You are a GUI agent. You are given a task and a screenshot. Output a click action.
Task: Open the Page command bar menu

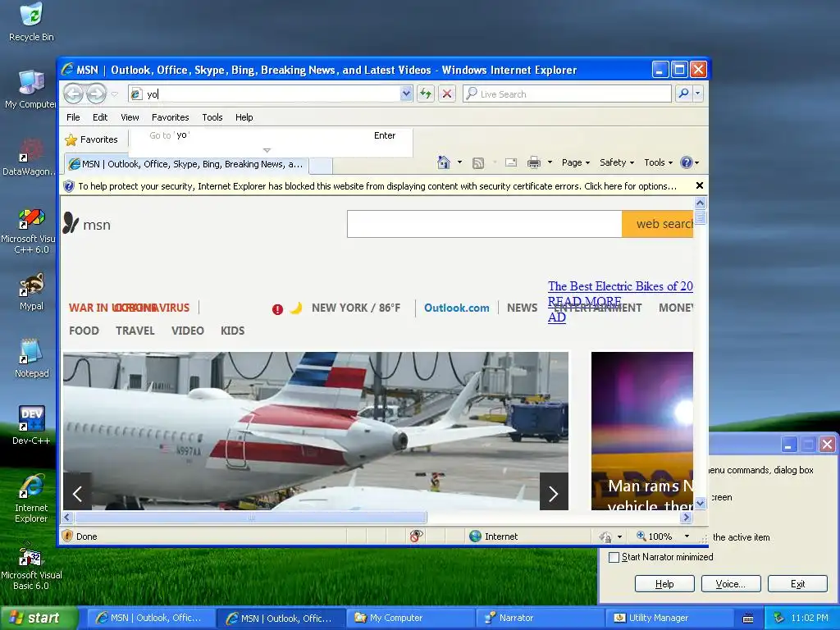click(x=575, y=162)
